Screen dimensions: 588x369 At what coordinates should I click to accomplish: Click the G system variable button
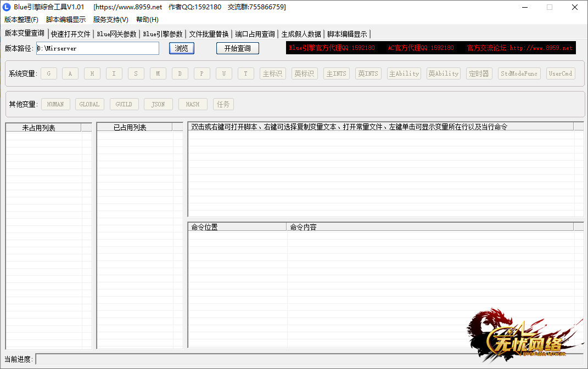[x=48, y=73]
